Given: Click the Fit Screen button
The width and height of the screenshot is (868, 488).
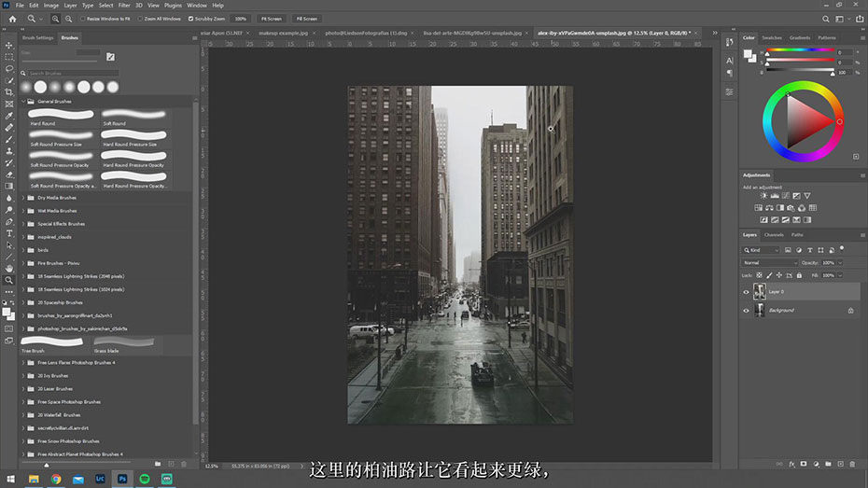Looking at the screenshot, I should point(272,19).
